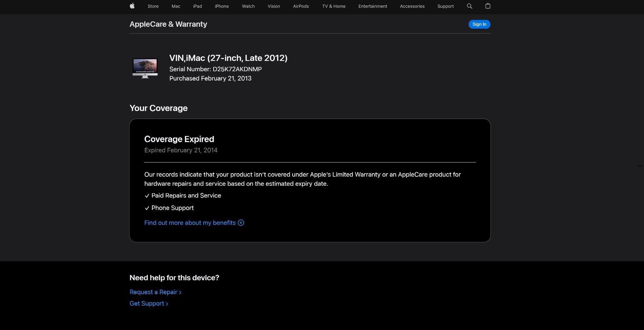Open the shopping bag icon
644x330 pixels.
pos(488,6)
